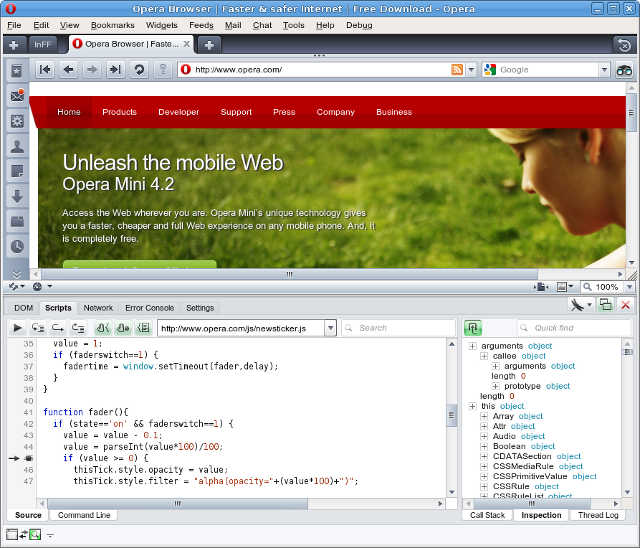Click the Step Out debugger icon
Viewport: 640px width, 548px height.
tap(78, 328)
